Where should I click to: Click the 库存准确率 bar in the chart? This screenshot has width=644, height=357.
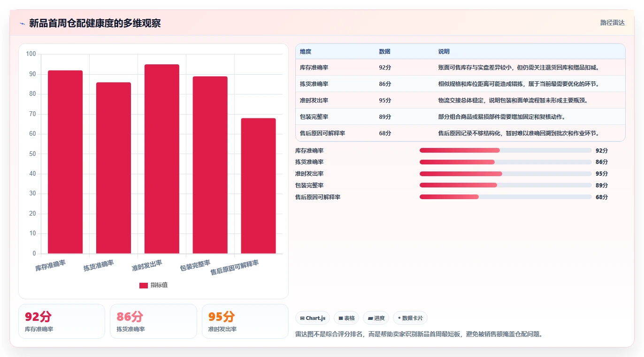click(x=65, y=162)
